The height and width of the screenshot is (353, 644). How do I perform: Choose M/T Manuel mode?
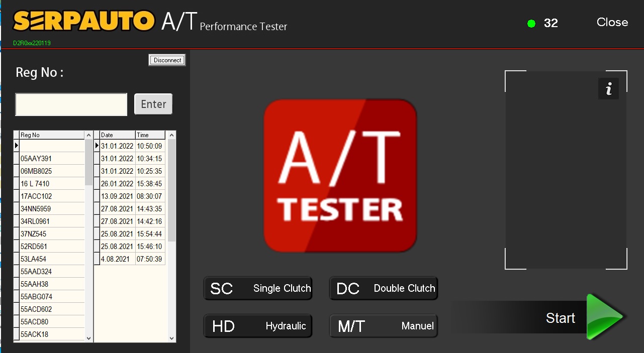point(384,326)
